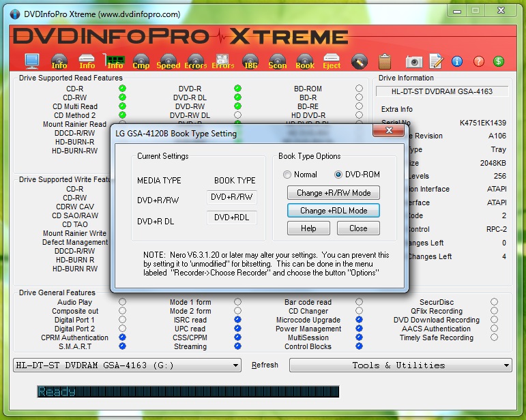Minimize the DVDInfoPro Xtreme window
This screenshot has height=420, width=526.
[457, 11]
